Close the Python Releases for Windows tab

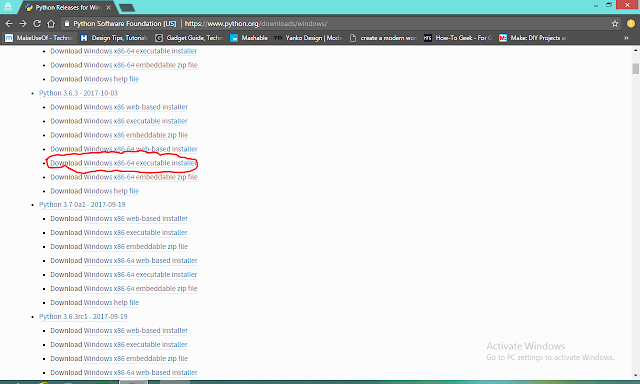[x=109, y=7]
